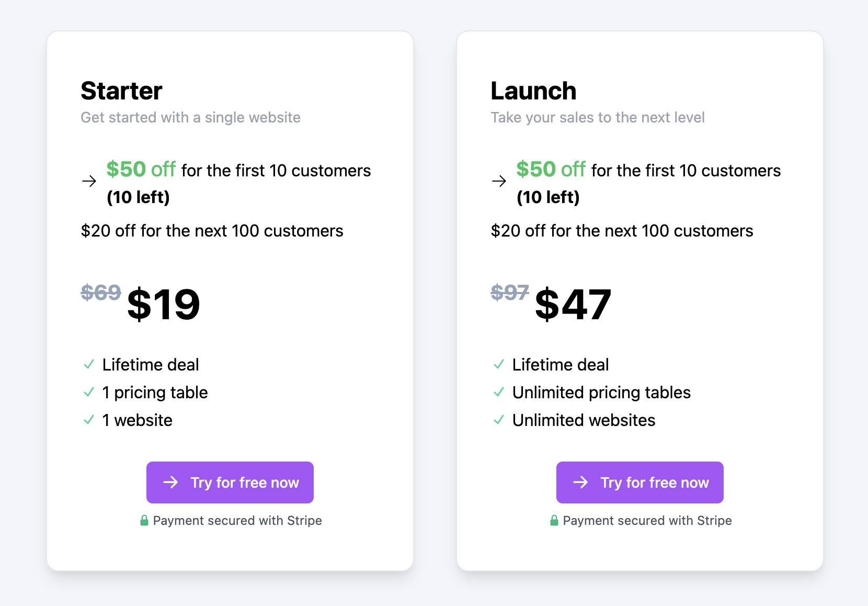Click Payment secured with Stripe under Launch
868x606 pixels.
pos(647,521)
